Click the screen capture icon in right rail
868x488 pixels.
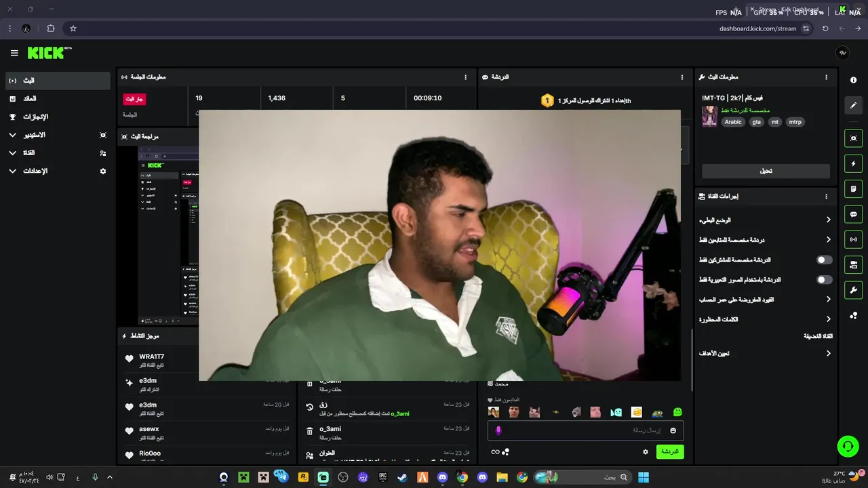click(x=853, y=138)
